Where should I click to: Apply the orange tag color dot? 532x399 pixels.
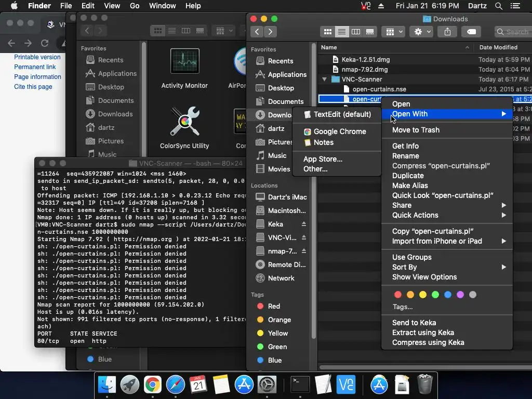[x=410, y=295]
